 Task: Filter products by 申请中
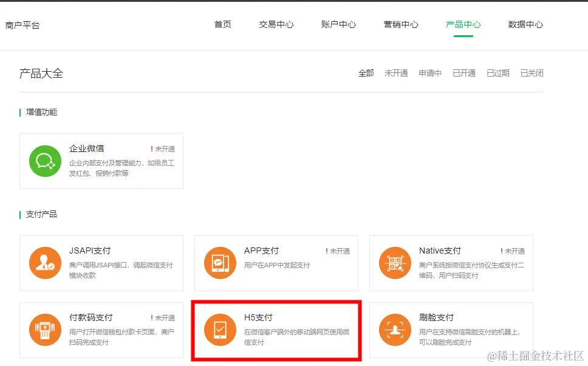(430, 73)
